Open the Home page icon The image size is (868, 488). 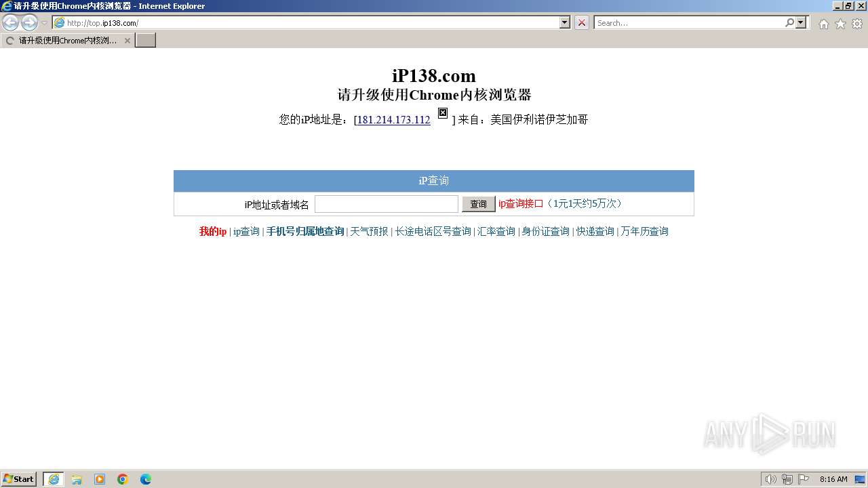tap(823, 24)
